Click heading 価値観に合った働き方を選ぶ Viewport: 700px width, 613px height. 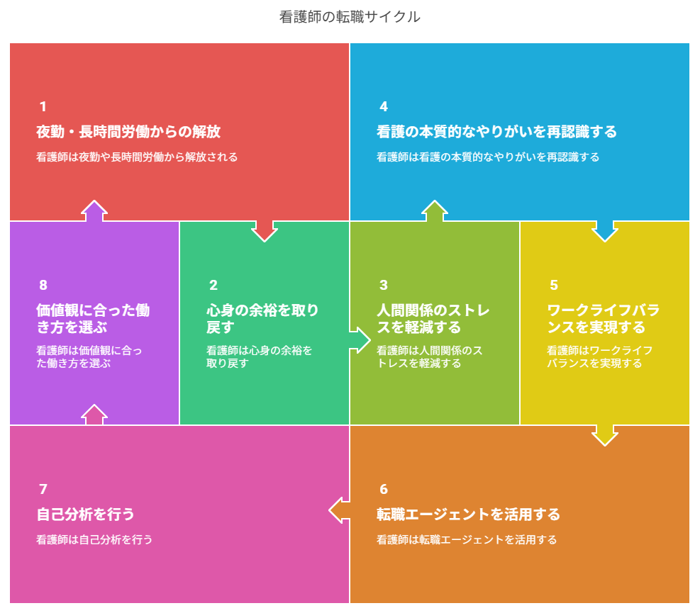(93, 318)
